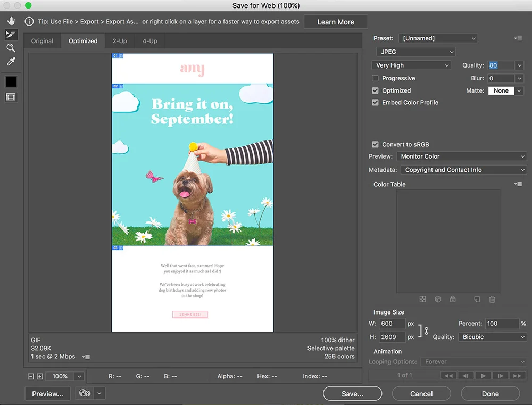Open the Preset dropdown
532x405 pixels.
click(438, 38)
